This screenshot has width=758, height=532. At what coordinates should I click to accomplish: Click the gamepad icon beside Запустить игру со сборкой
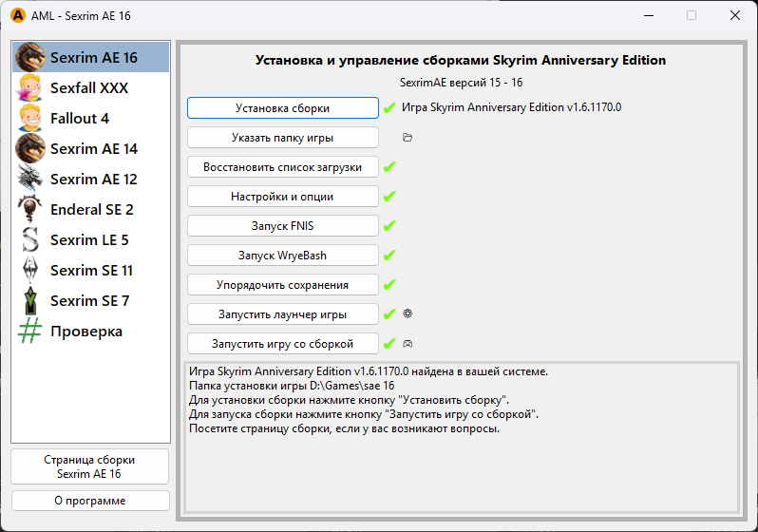click(407, 344)
